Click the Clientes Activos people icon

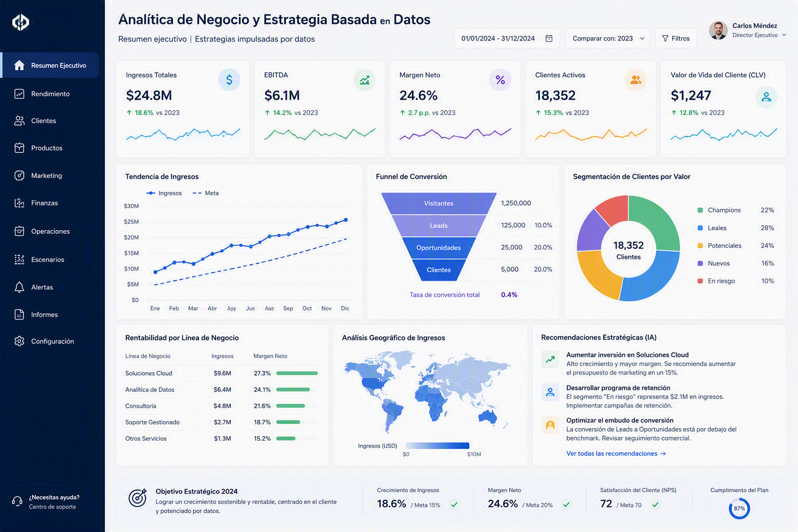(x=635, y=80)
